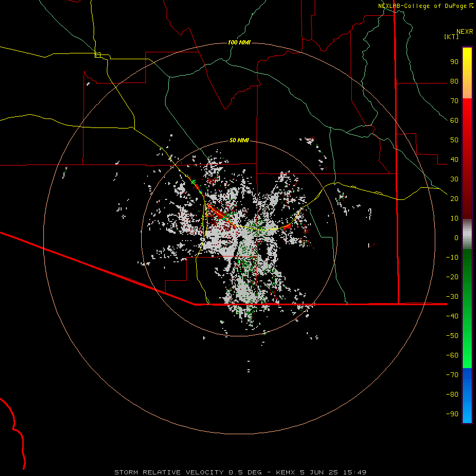This screenshot has height=476, width=476.
Task: Click the 60 value on velocity scale
Action: pyautogui.click(x=454, y=121)
